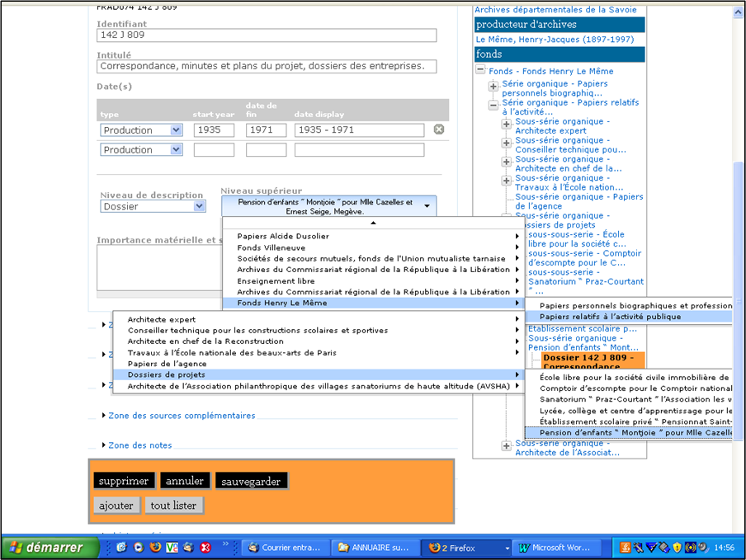Select Dossier 142 J 809 tree item
Screen dimensions: 746x560
593,360
